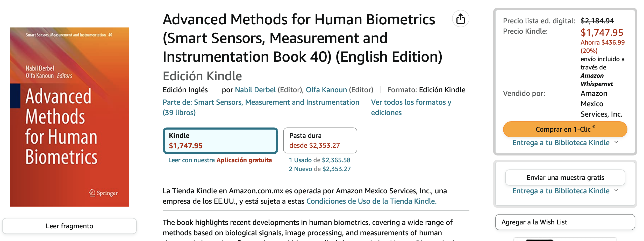Open Condiciones de Uso de Tienda Kindle
The height and width of the screenshot is (241, 644).
point(371,201)
